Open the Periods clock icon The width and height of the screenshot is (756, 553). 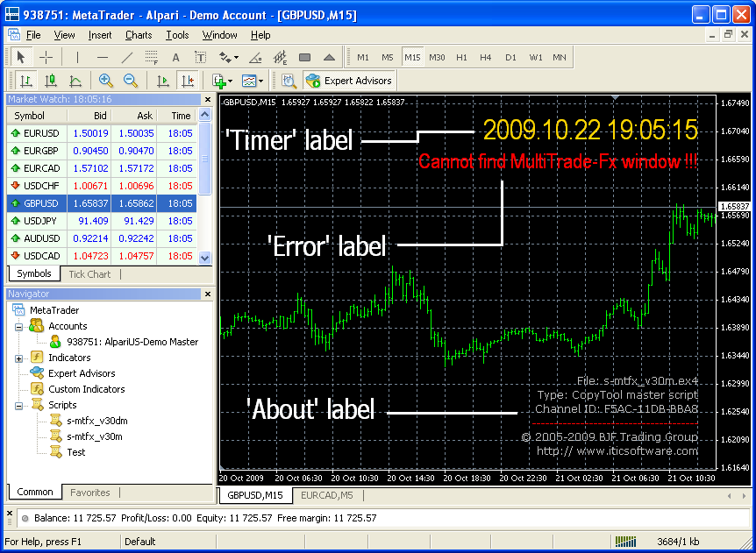(x=289, y=81)
